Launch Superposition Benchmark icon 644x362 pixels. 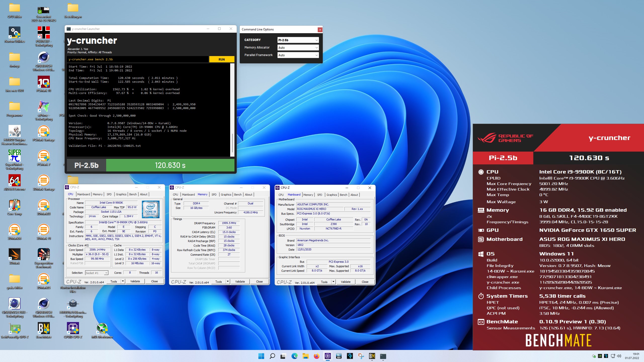click(x=44, y=258)
